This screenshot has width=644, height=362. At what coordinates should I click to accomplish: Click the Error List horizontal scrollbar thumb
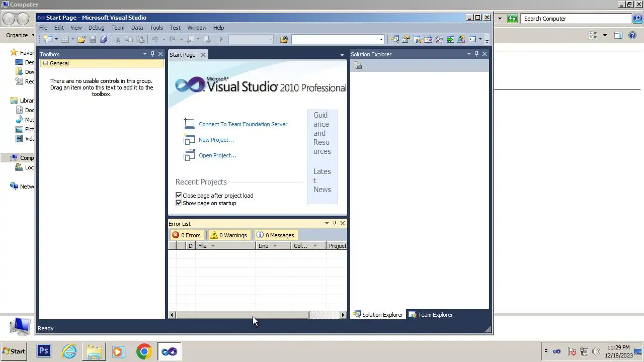point(242,315)
